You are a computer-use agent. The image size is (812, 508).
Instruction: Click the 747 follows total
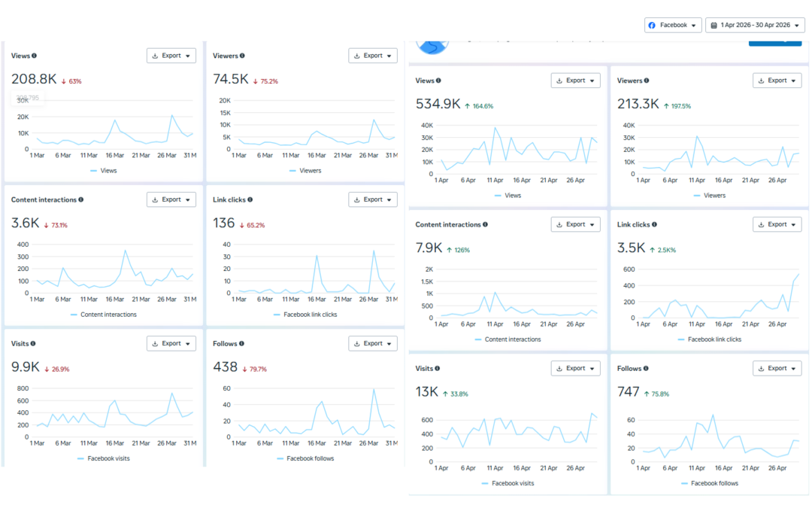pyautogui.click(x=628, y=392)
